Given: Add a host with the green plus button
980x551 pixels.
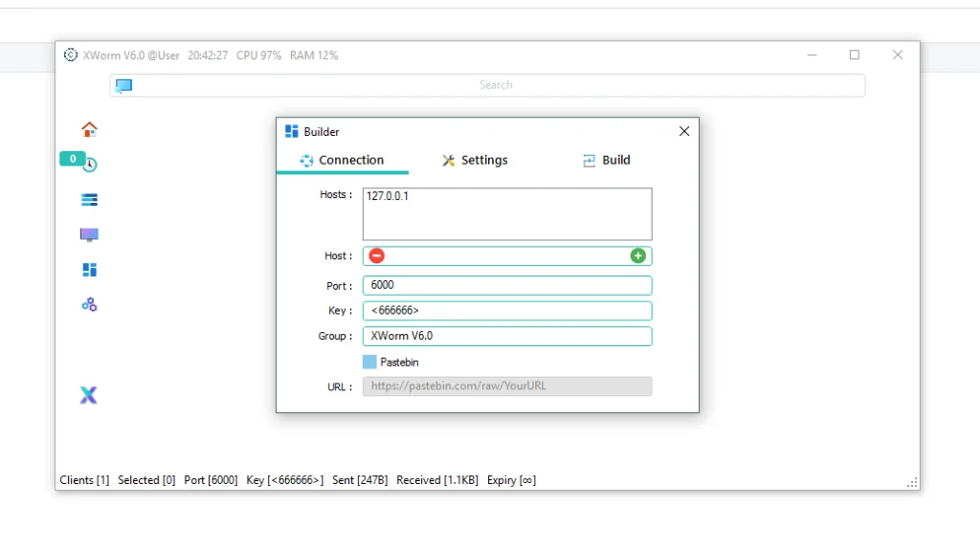Looking at the screenshot, I should [x=638, y=255].
